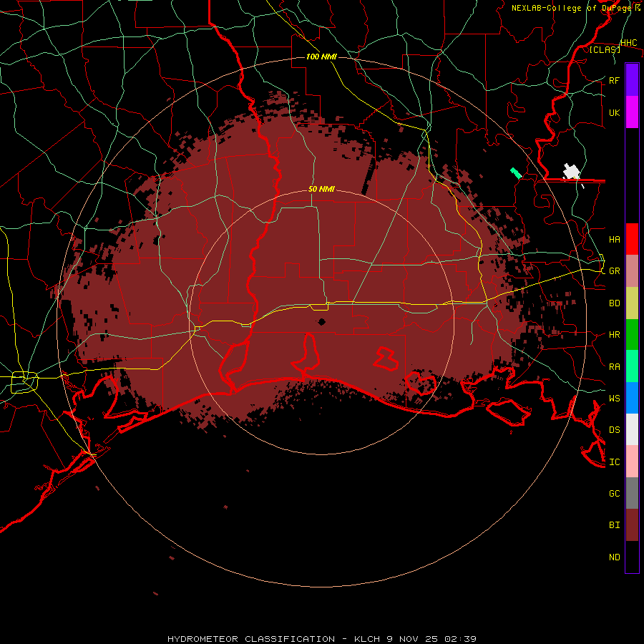Click the RA legend label
Image resolution: width=644 pixels, height=644 pixels.
[614, 367]
